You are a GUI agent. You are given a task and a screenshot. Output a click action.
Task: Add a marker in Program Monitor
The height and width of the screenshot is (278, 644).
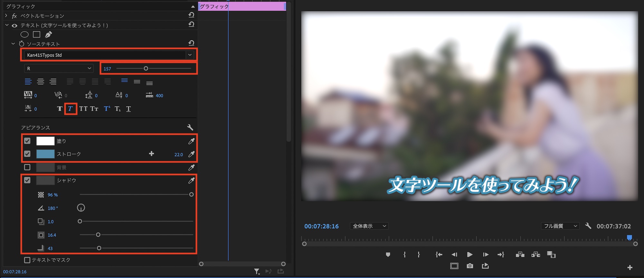click(388, 254)
